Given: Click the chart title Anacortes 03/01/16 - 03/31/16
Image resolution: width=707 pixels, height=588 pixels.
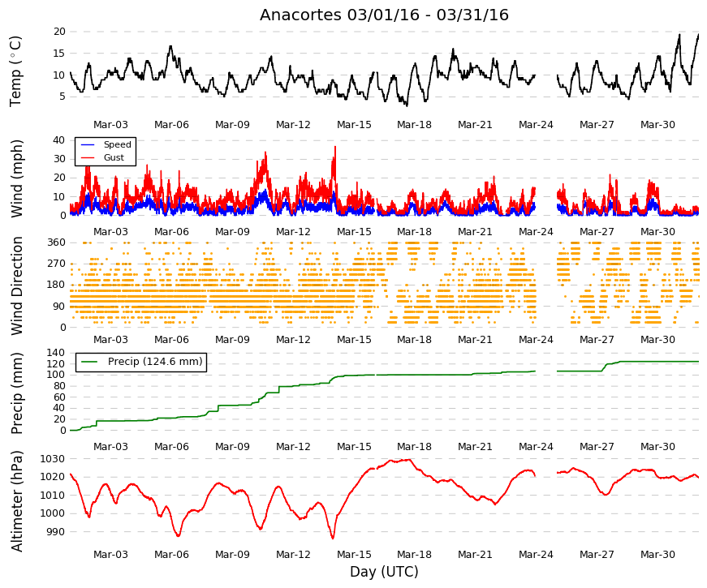Looking at the screenshot, I should click(384, 15).
